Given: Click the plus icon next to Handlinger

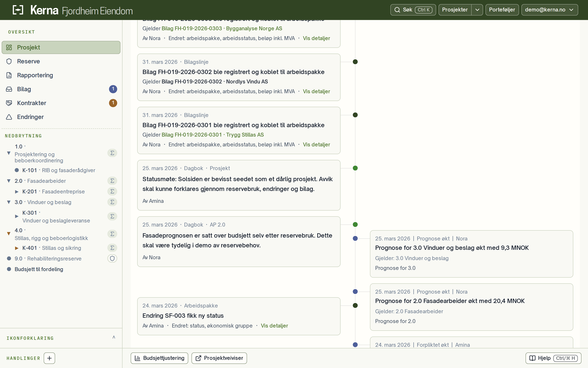Looking at the screenshot, I should (x=49, y=358).
